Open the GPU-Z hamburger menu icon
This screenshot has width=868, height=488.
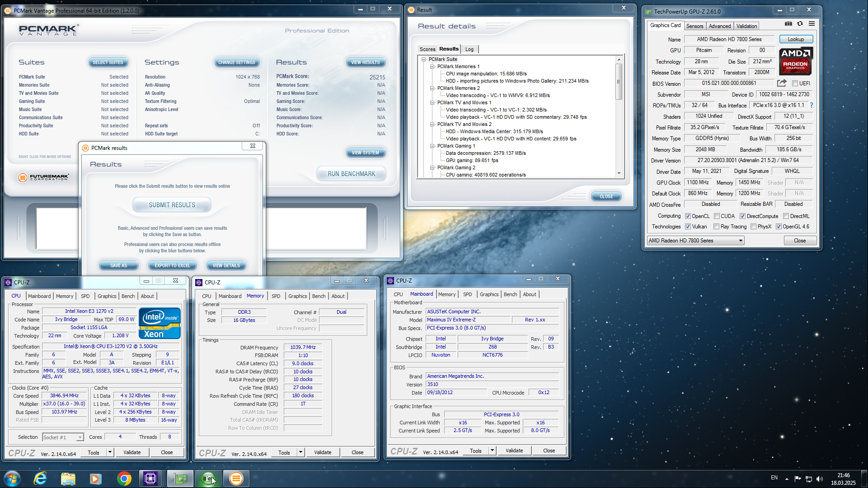click(812, 23)
